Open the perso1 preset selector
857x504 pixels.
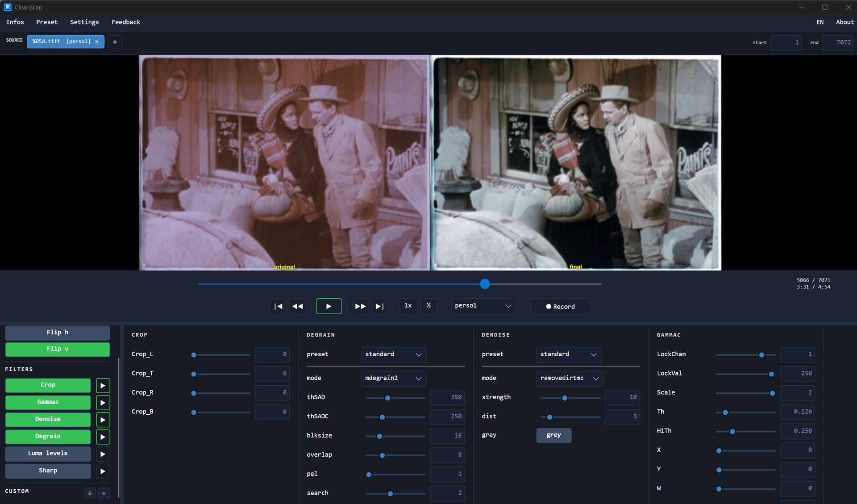483,306
